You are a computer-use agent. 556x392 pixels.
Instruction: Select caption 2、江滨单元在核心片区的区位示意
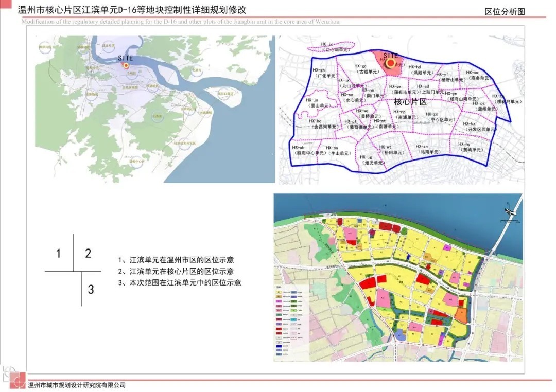point(176,272)
